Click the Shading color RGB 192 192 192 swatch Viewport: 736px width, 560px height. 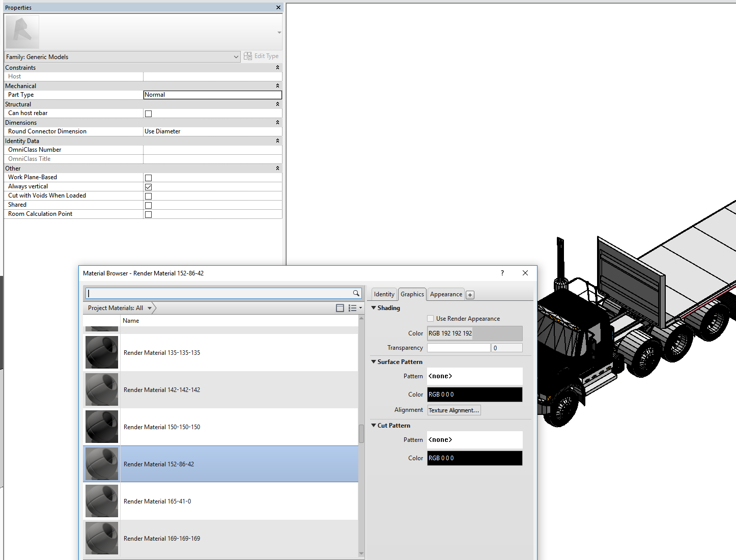point(475,333)
